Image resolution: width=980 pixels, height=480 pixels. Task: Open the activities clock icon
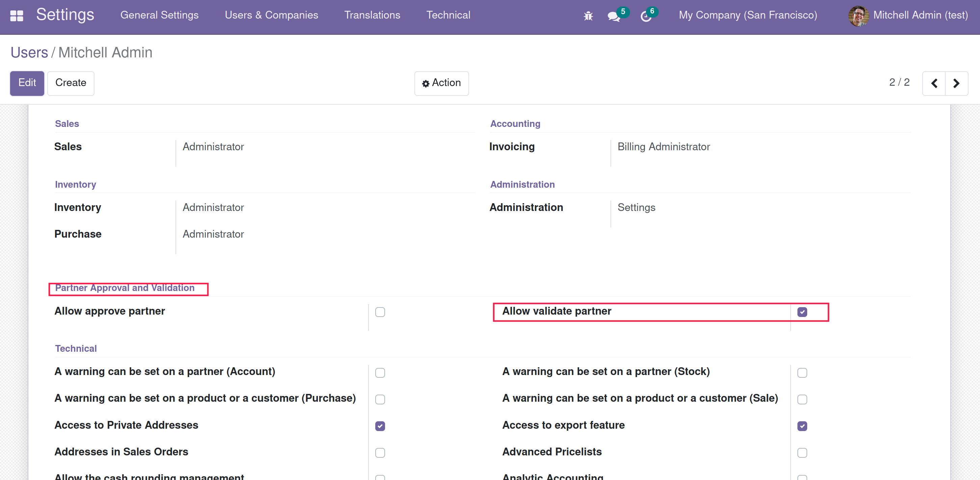(646, 16)
